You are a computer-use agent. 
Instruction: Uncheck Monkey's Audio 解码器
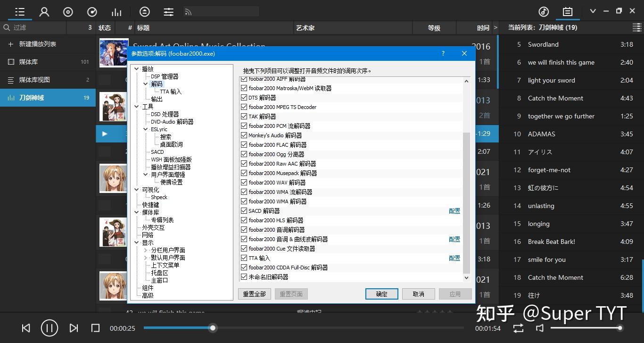click(x=244, y=135)
